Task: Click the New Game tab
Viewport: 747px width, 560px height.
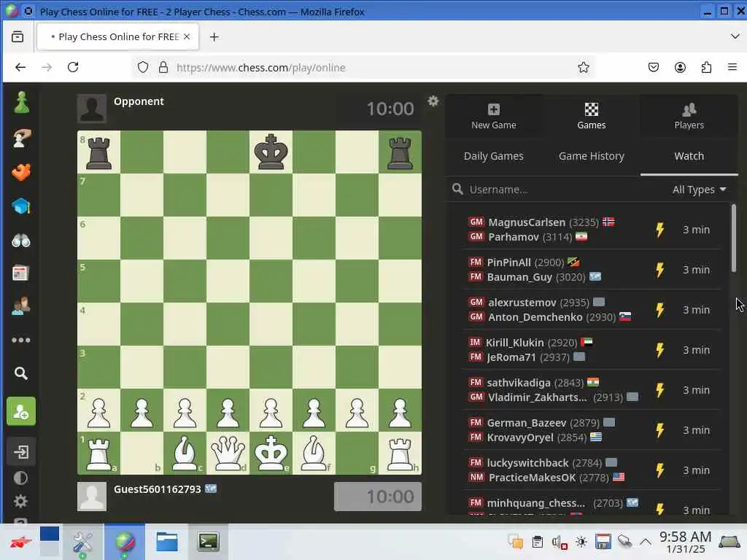Action: 494,116
